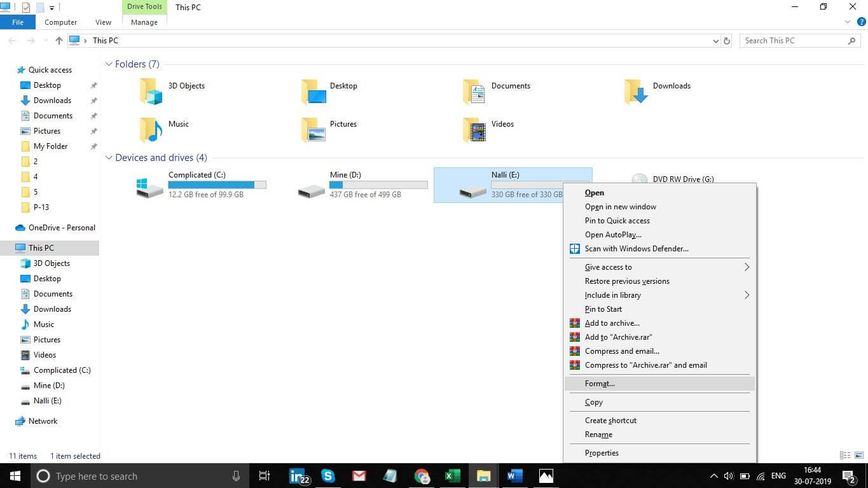This screenshot has width=868, height=488.
Task: Click Mine (D:) storage usage bar
Action: (378, 185)
